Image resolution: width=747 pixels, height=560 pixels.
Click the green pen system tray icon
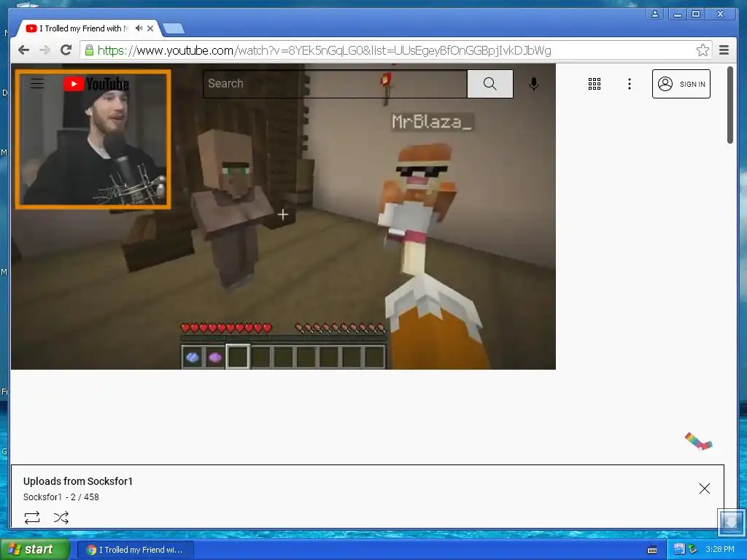[x=693, y=549]
